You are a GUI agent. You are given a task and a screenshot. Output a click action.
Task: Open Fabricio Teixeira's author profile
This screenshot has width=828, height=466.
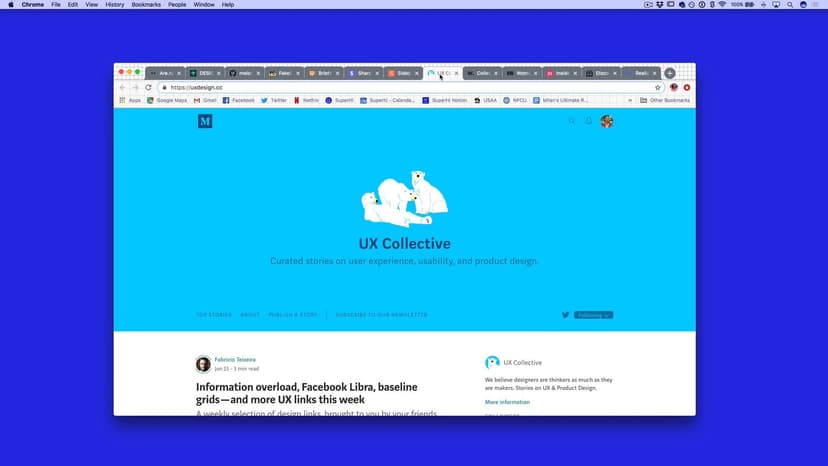pyautogui.click(x=235, y=359)
